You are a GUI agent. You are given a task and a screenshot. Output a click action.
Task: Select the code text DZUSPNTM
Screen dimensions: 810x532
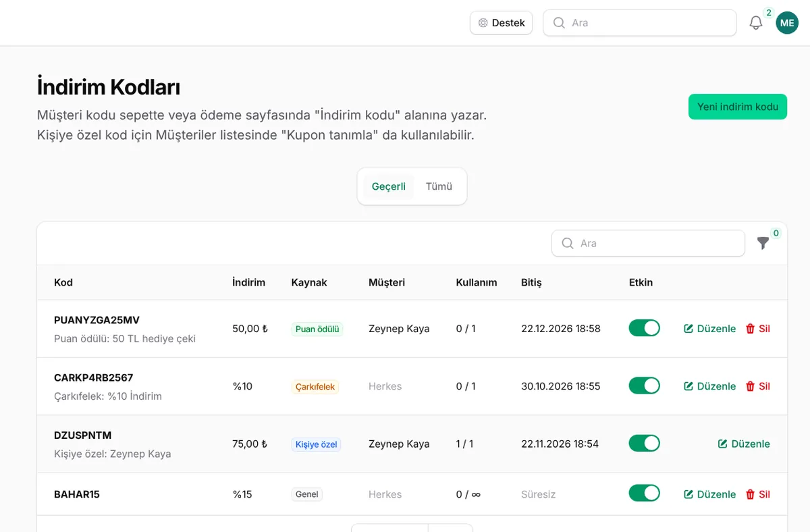coord(82,435)
